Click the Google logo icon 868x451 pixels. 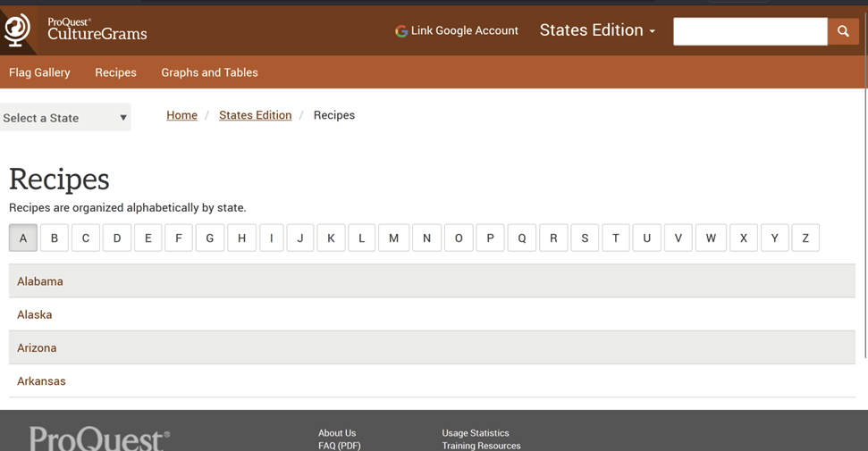(x=401, y=31)
